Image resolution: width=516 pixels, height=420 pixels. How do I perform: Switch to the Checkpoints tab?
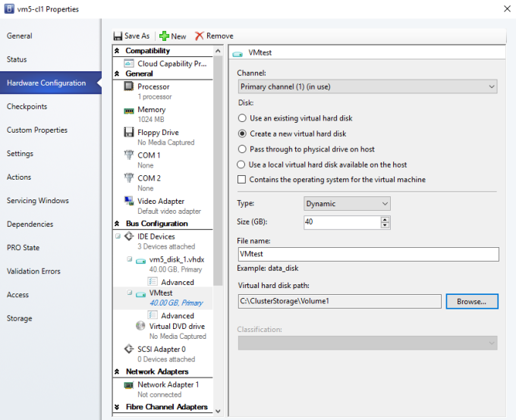(27, 107)
